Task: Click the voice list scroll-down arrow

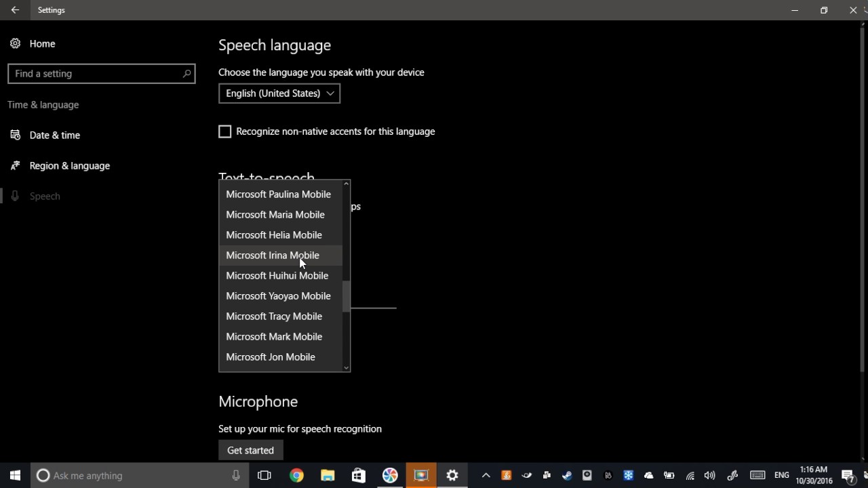Action: 347,368
